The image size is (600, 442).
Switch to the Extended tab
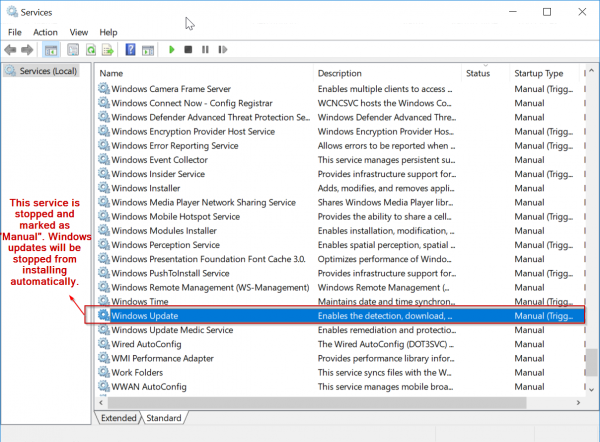(x=118, y=417)
